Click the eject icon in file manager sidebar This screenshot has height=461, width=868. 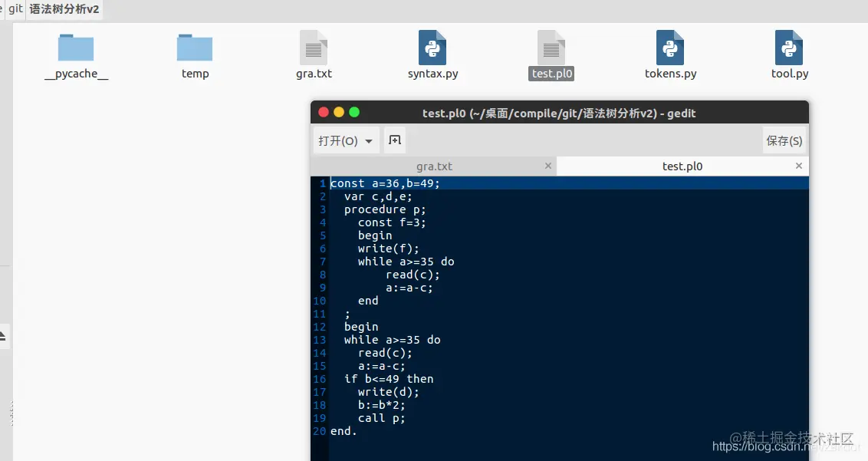pos(3,336)
